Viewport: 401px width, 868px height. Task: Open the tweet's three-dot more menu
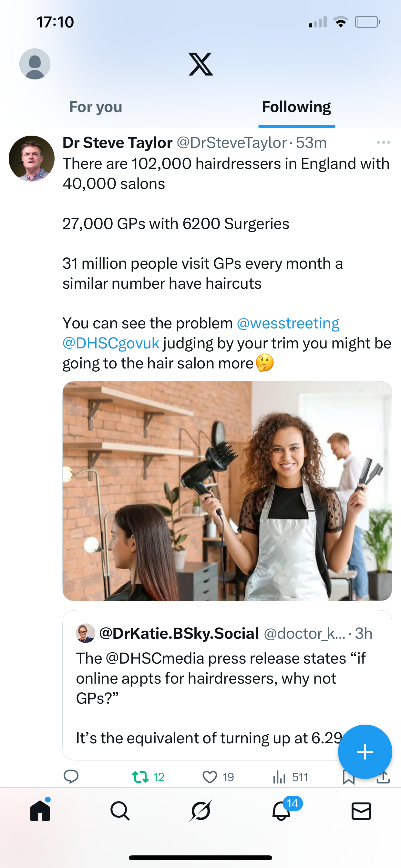(383, 142)
